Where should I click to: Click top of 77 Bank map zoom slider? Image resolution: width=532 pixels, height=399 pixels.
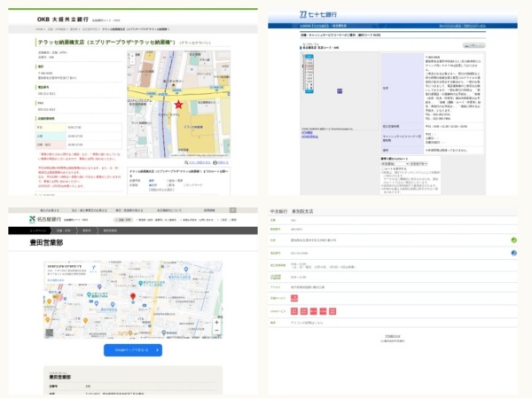(x=309, y=57)
